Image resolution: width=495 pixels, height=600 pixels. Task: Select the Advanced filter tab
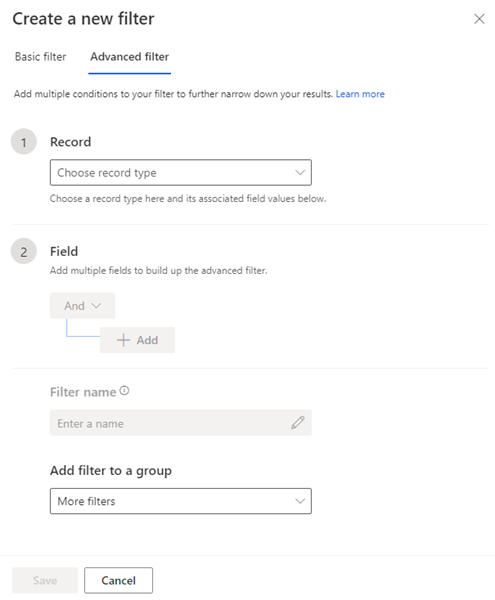(129, 57)
